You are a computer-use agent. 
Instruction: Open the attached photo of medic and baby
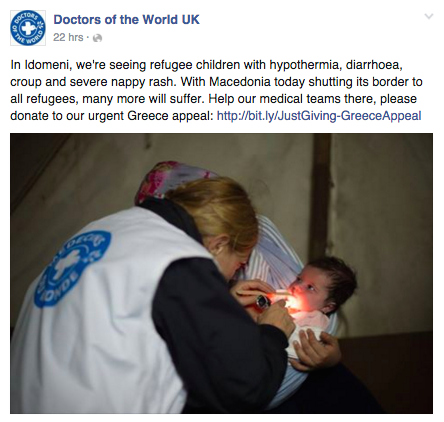221,273
